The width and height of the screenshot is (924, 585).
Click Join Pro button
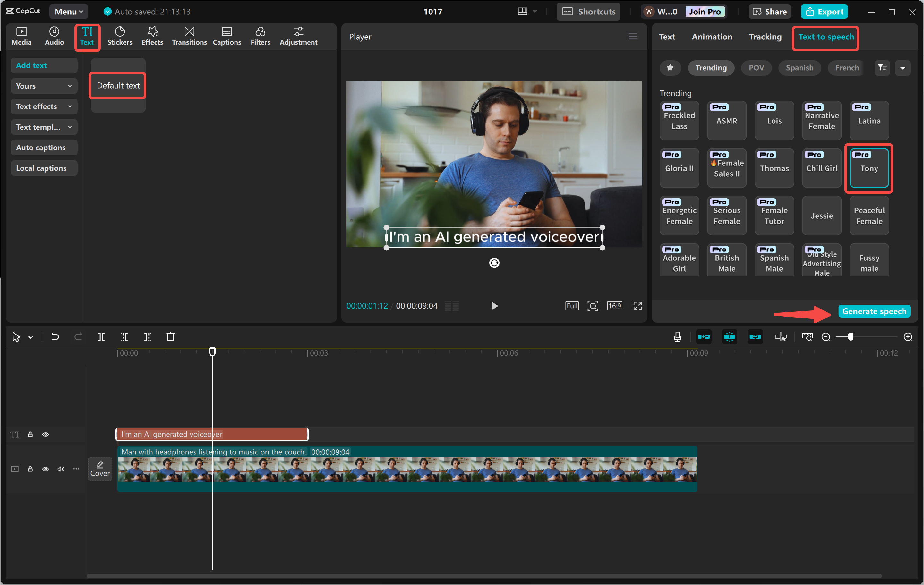click(x=705, y=12)
